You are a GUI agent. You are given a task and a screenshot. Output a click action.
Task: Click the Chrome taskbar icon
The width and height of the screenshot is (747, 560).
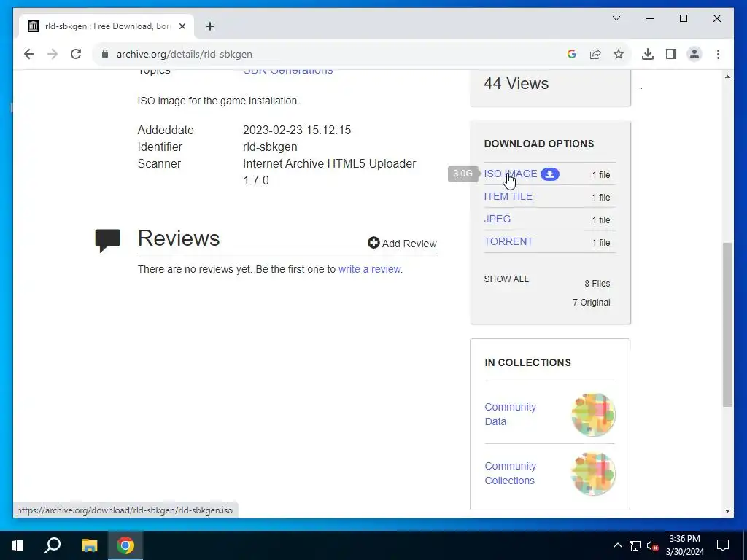[125, 545]
